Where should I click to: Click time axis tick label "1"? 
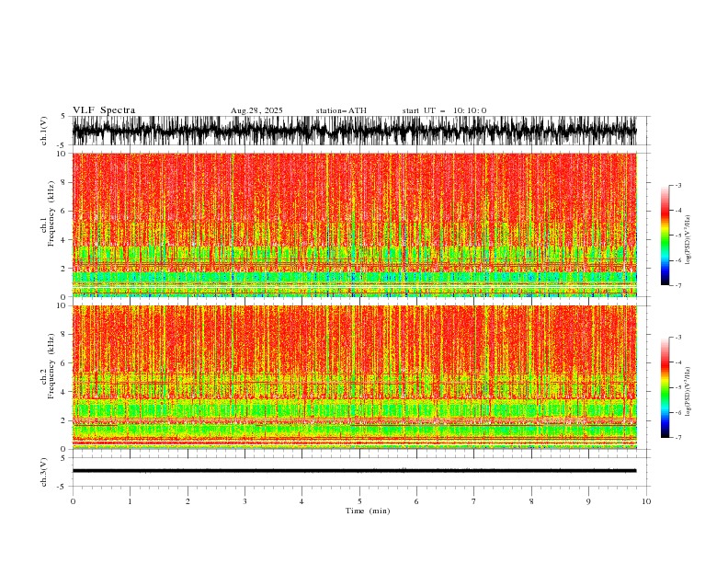[130, 501]
